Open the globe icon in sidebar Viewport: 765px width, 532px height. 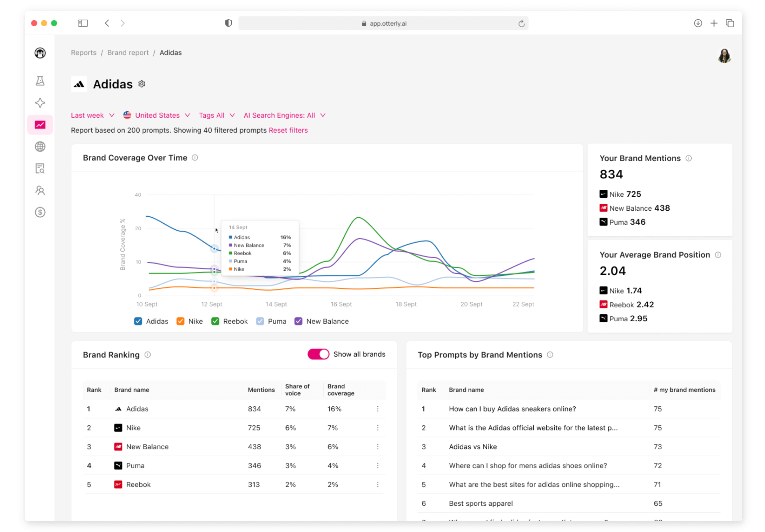pyautogui.click(x=40, y=147)
